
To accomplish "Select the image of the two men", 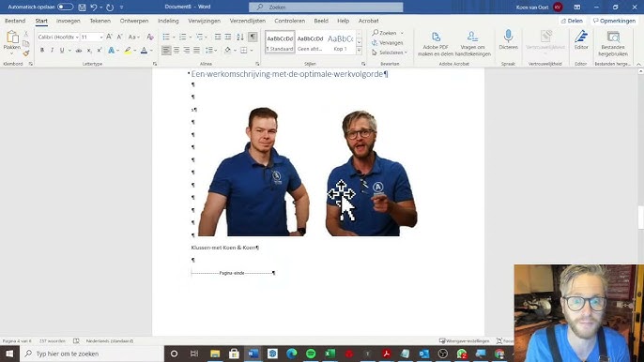I will [x=307, y=172].
